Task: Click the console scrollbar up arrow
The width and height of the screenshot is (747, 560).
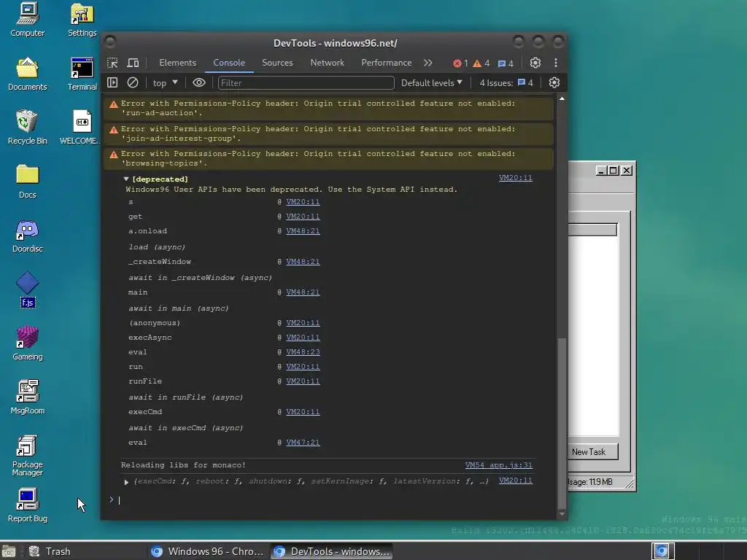Action: pos(562,98)
